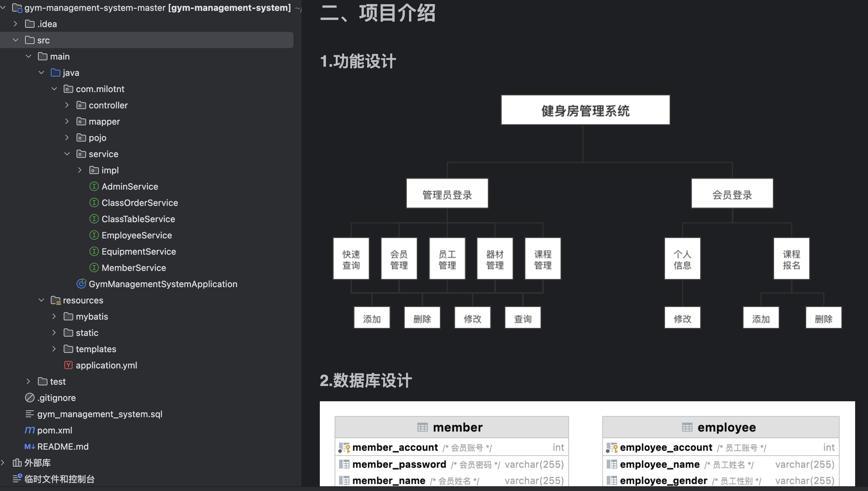Click the GymManagementSystemApplication class icon
This screenshot has height=491, width=868.
(81, 284)
